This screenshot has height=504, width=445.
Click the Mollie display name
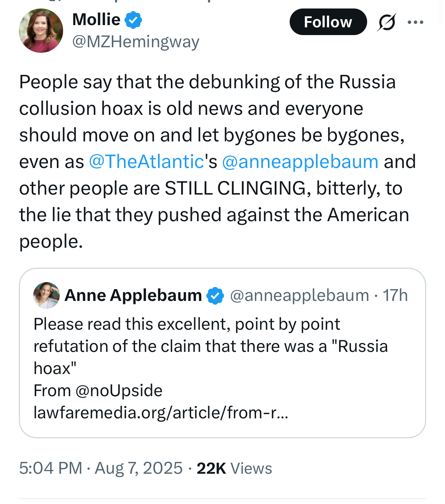tap(96, 20)
